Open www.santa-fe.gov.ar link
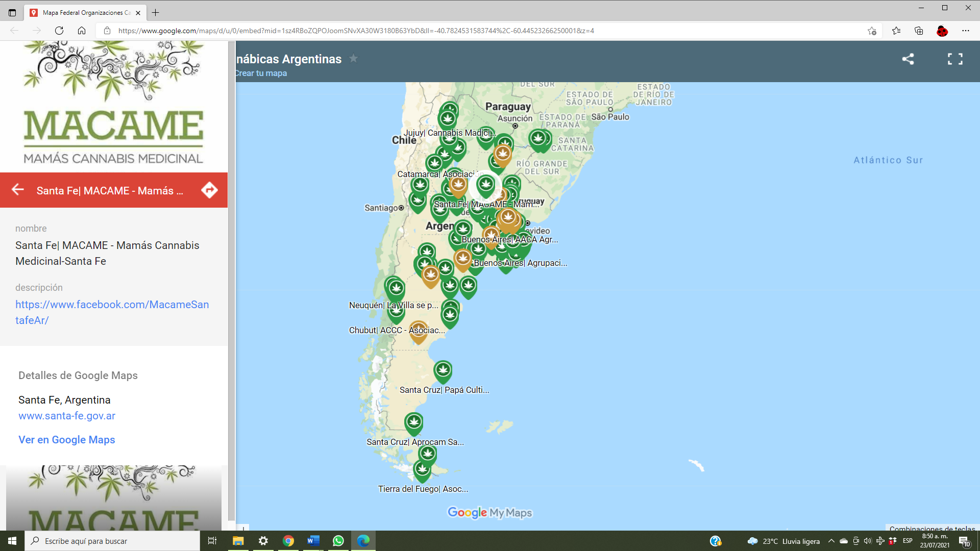This screenshot has width=980, height=551. pos(67,416)
